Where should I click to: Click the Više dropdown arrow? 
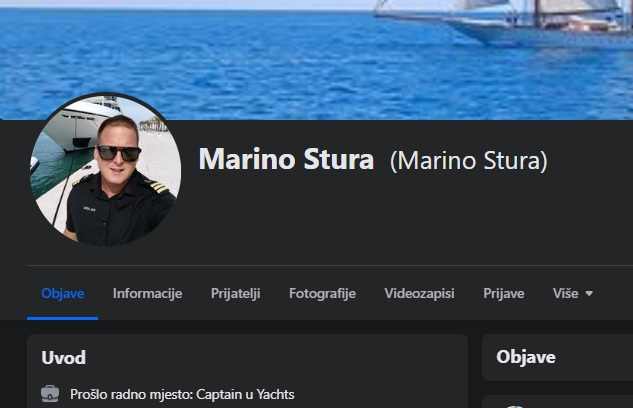(x=589, y=293)
